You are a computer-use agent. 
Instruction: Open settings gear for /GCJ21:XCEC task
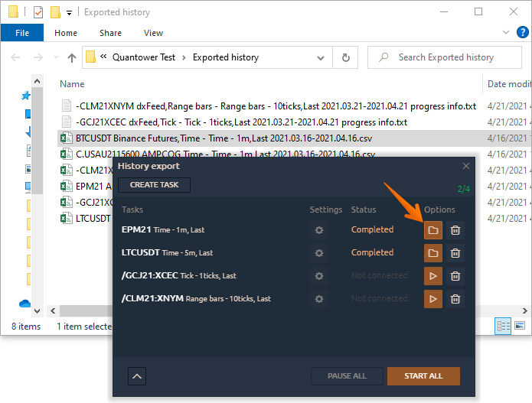(319, 276)
